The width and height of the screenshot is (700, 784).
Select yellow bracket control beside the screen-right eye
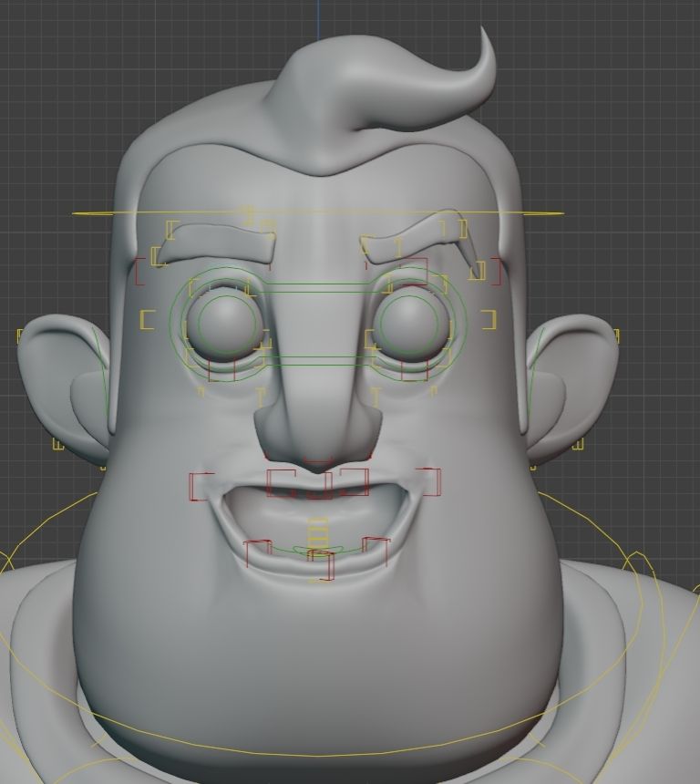point(489,320)
